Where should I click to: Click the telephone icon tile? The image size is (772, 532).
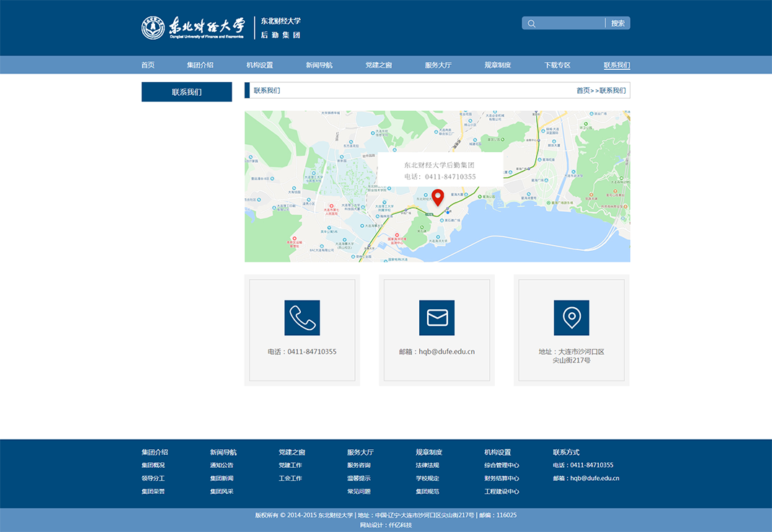(x=302, y=318)
